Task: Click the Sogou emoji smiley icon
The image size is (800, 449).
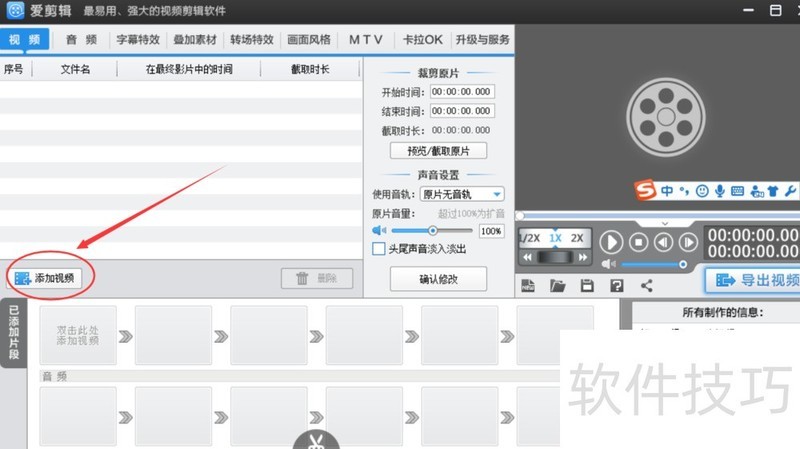Action: [x=702, y=191]
